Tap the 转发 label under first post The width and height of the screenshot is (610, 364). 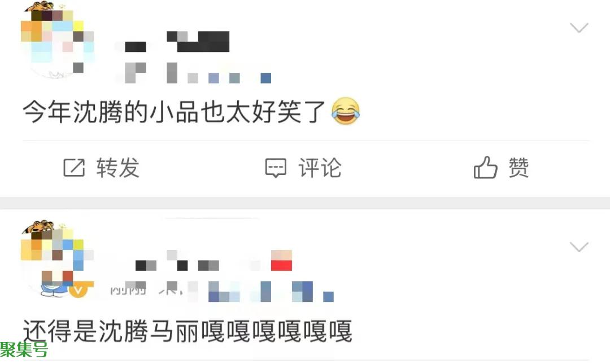tap(118, 168)
